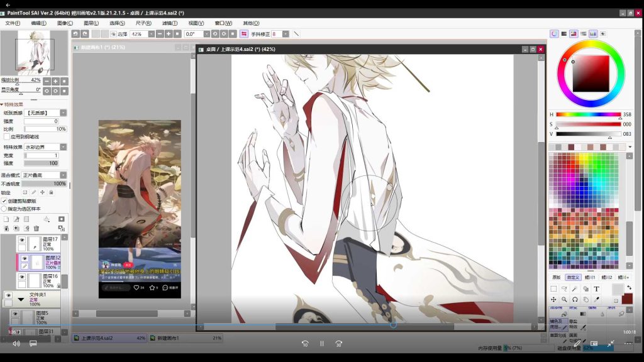
Task: Select the rectangular selection tool
Action: 553,289
